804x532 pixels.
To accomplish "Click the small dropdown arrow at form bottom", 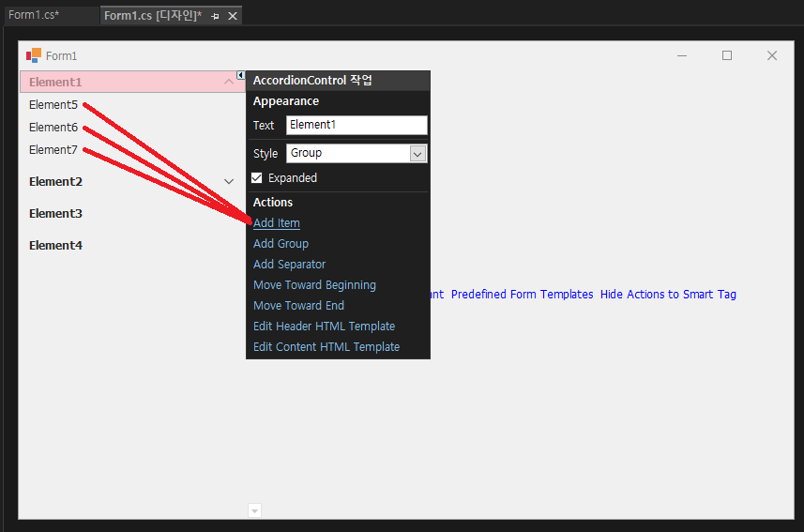I will pyautogui.click(x=254, y=510).
